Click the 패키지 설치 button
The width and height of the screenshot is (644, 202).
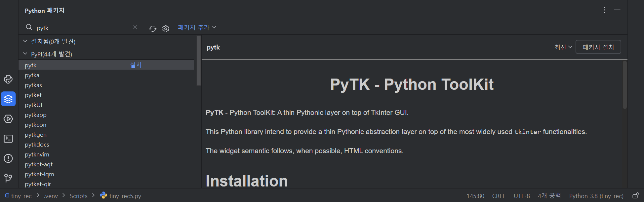(x=598, y=47)
